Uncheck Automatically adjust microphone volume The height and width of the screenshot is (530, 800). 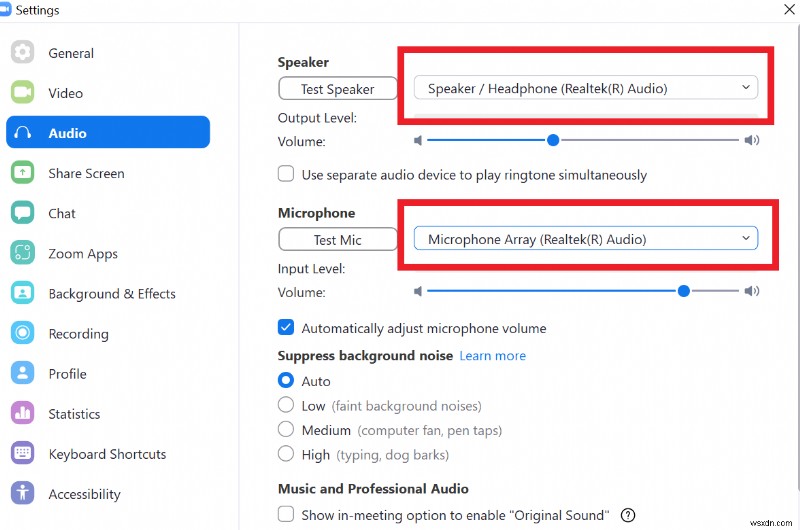pos(286,328)
